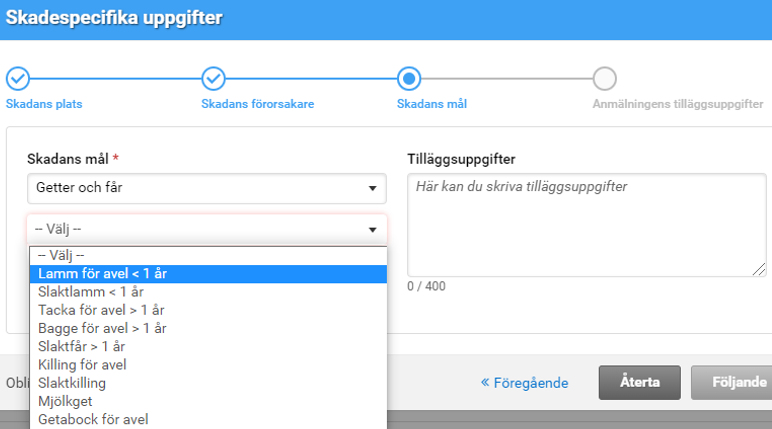The height and width of the screenshot is (429, 772).
Task: Go back with the Föregående link
Action: click(525, 382)
